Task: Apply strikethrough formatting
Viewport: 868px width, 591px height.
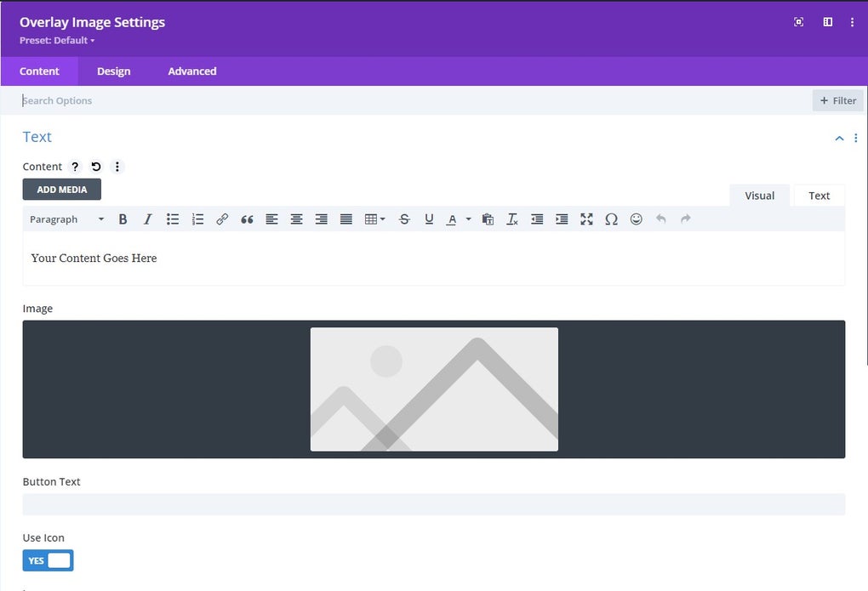Action: coord(404,219)
